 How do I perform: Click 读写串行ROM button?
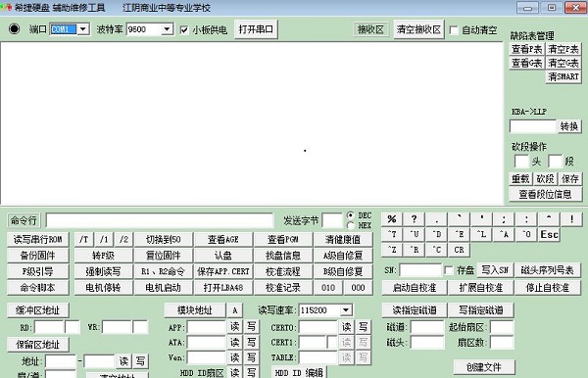[37, 239]
